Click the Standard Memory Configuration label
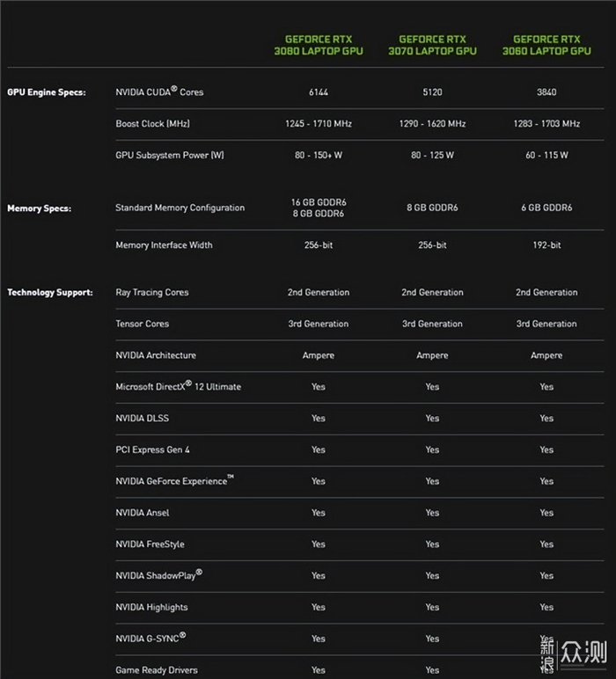 tap(180, 208)
